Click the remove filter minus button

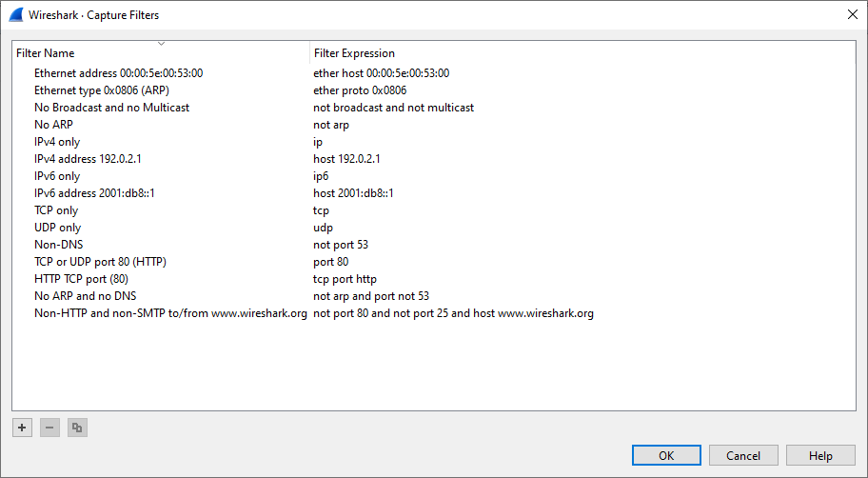pyautogui.click(x=49, y=428)
